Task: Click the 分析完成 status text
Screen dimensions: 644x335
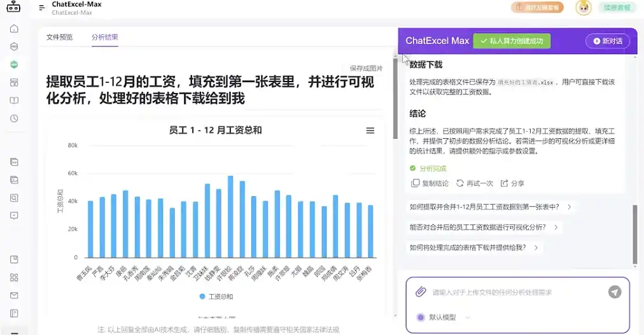Action: pyautogui.click(x=433, y=168)
